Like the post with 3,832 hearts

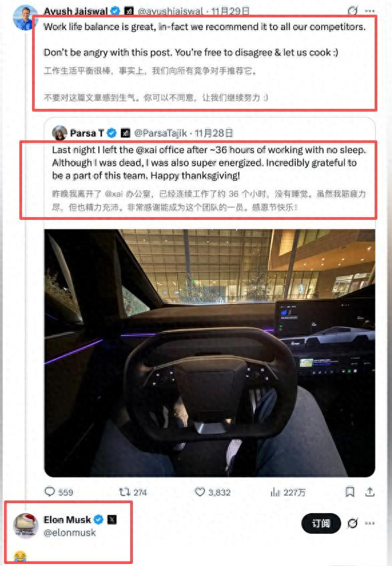click(x=212, y=492)
